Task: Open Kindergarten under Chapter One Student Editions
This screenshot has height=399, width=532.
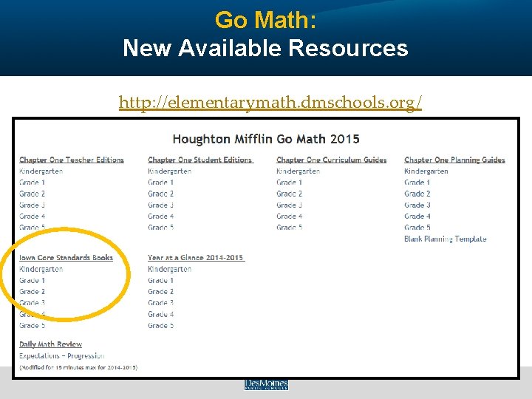Action: (170, 171)
